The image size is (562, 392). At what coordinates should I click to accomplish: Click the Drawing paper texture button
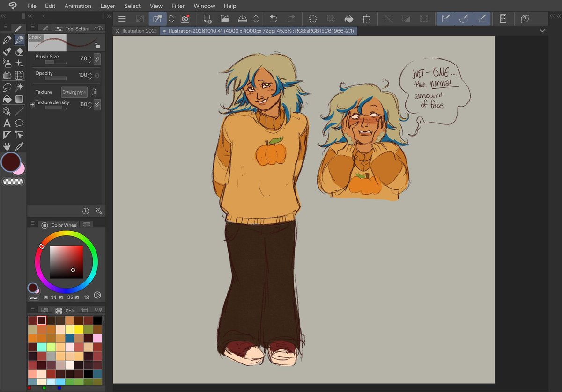click(x=74, y=92)
